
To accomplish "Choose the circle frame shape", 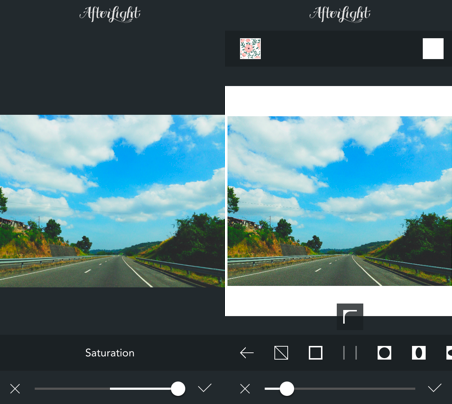I will pos(384,353).
